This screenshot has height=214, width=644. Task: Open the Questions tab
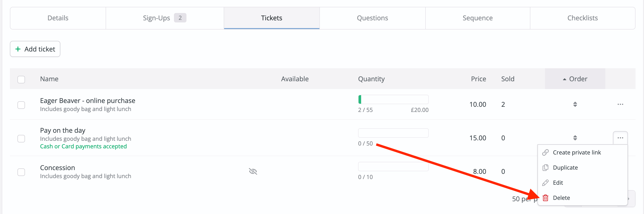click(x=372, y=18)
